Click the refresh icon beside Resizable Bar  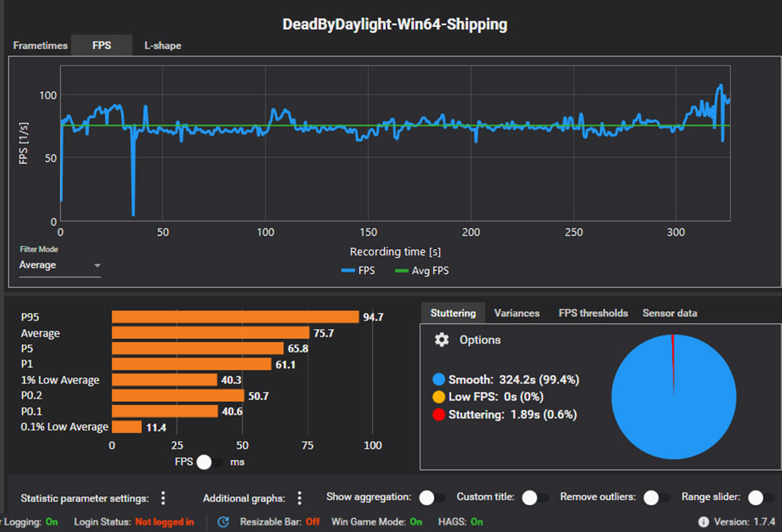coord(224,522)
